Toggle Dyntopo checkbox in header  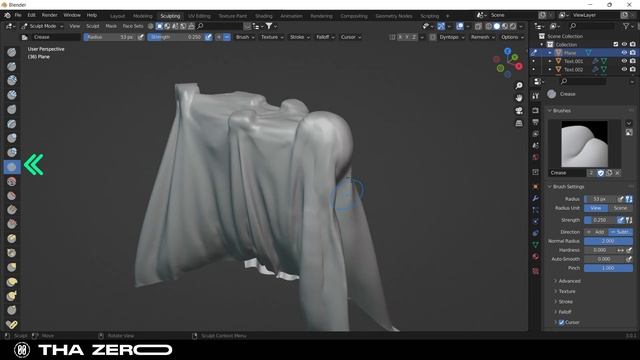pos(433,37)
